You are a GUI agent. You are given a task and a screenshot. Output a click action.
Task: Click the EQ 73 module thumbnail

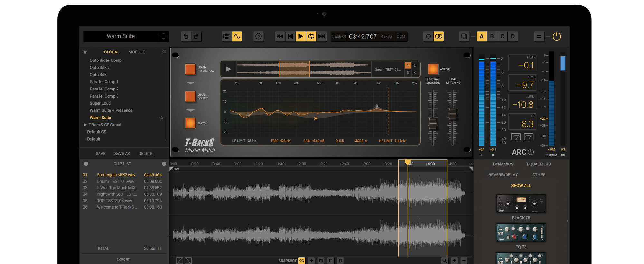(x=521, y=233)
